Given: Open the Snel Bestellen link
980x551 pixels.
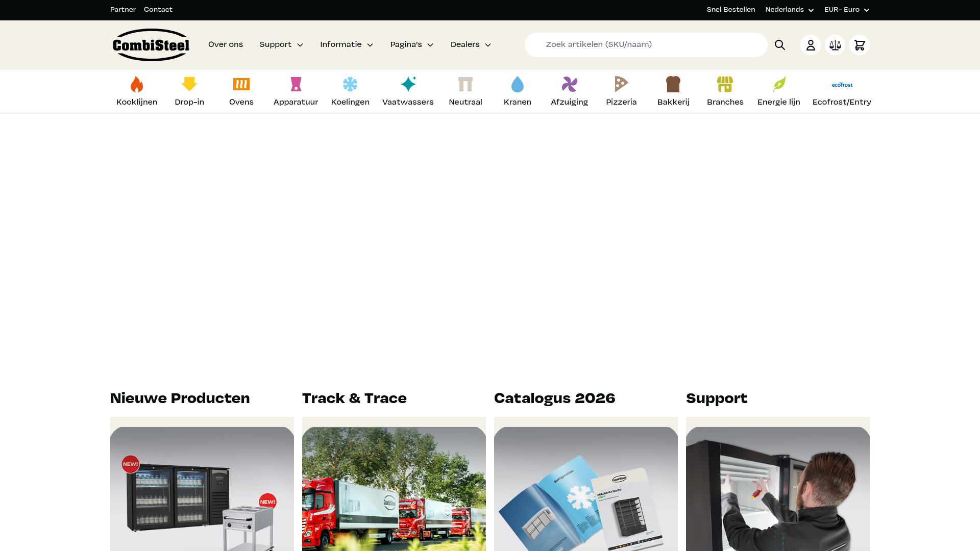Looking at the screenshot, I should tap(731, 10).
